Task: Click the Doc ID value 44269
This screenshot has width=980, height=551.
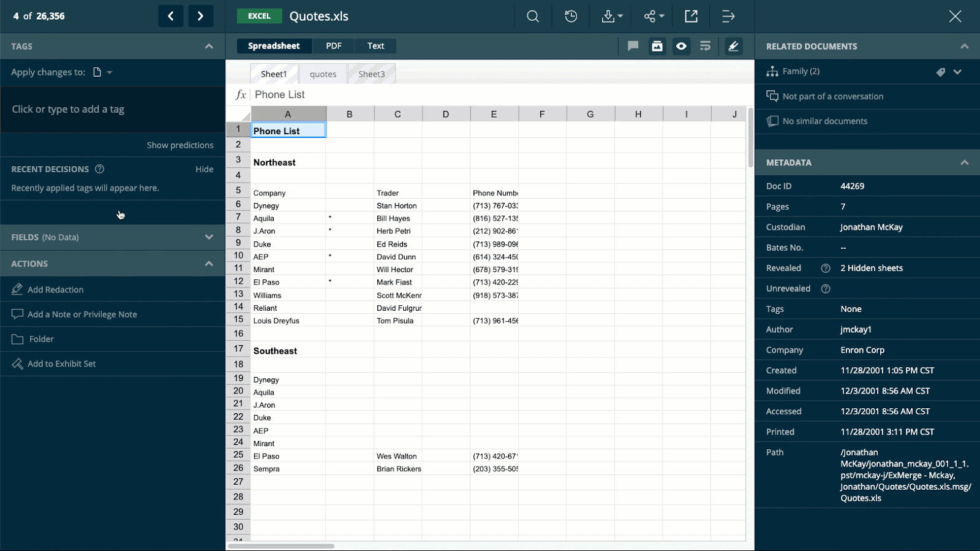Action: 853,186
